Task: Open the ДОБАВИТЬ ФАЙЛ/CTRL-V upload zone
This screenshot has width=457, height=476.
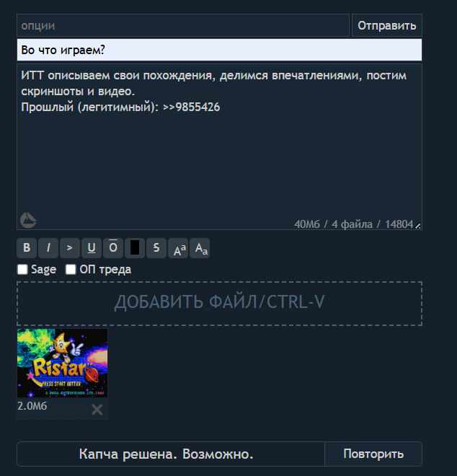Action: click(219, 304)
